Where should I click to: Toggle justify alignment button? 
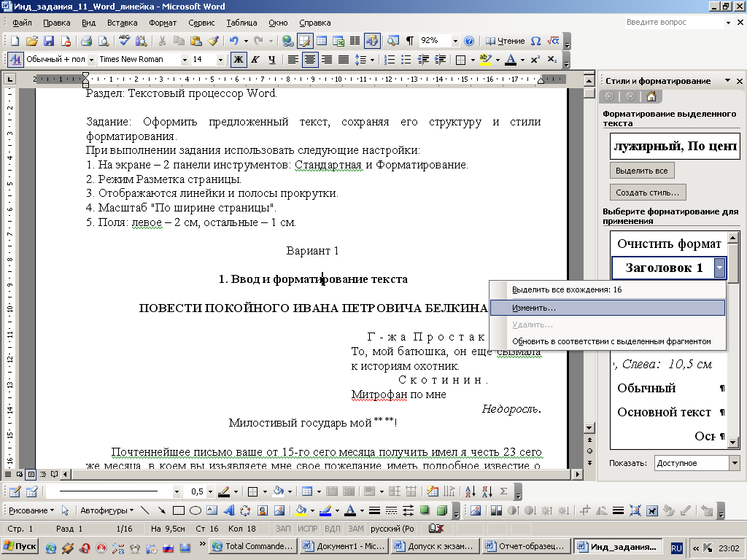(344, 60)
